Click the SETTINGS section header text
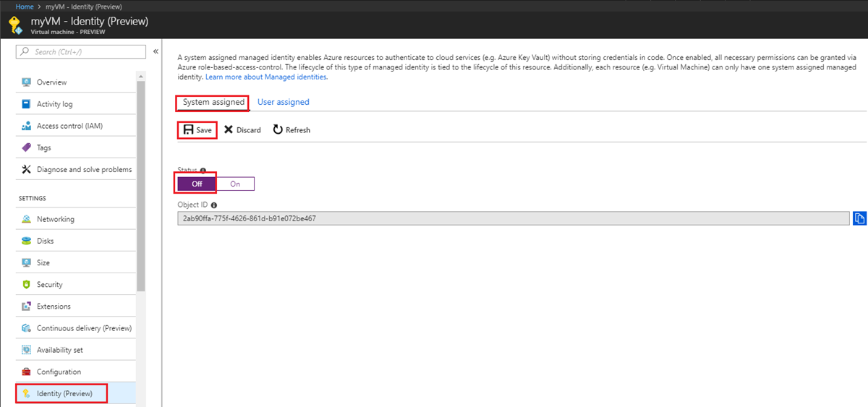The width and height of the screenshot is (868, 407). [32, 198]
